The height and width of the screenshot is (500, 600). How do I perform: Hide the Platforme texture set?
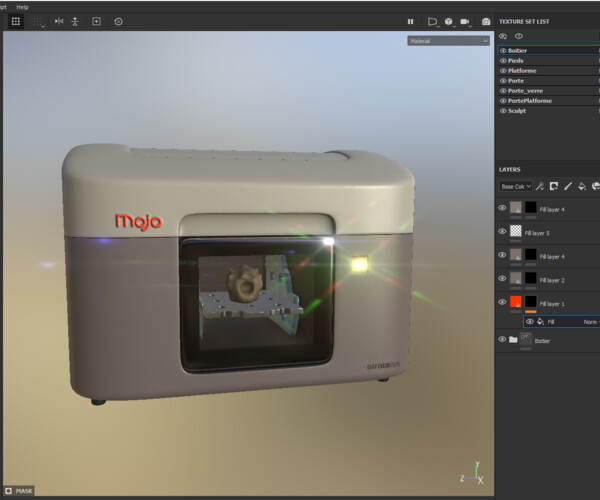click(x=503, y=70)
